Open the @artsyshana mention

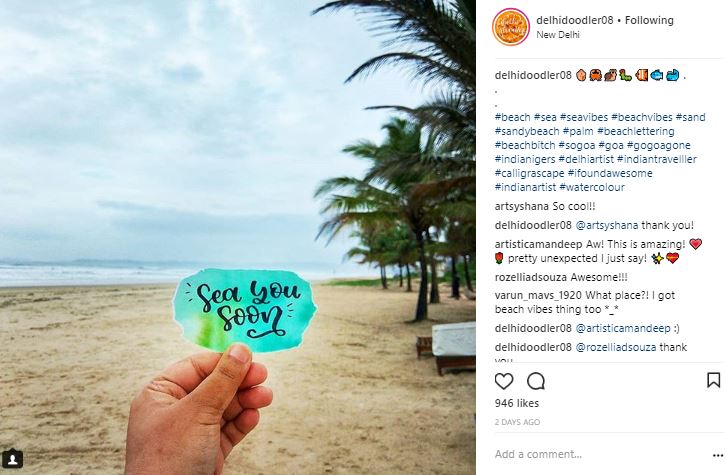click(x=607, y=225)
